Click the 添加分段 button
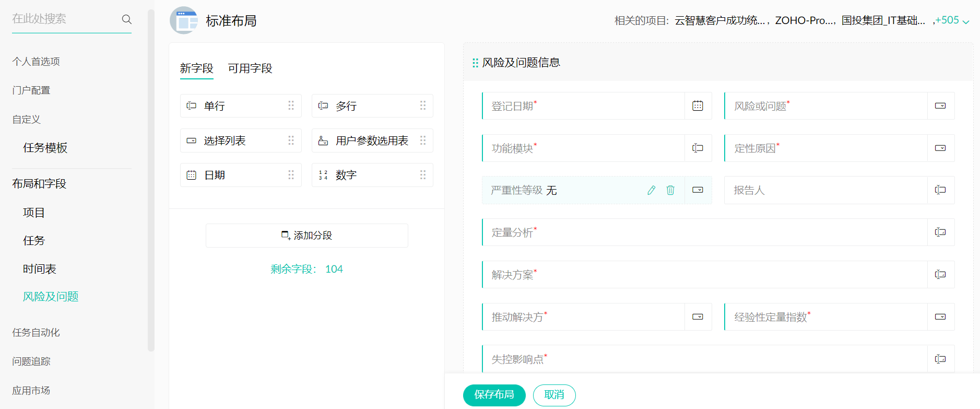980x409 pixels. coord(307,236)
